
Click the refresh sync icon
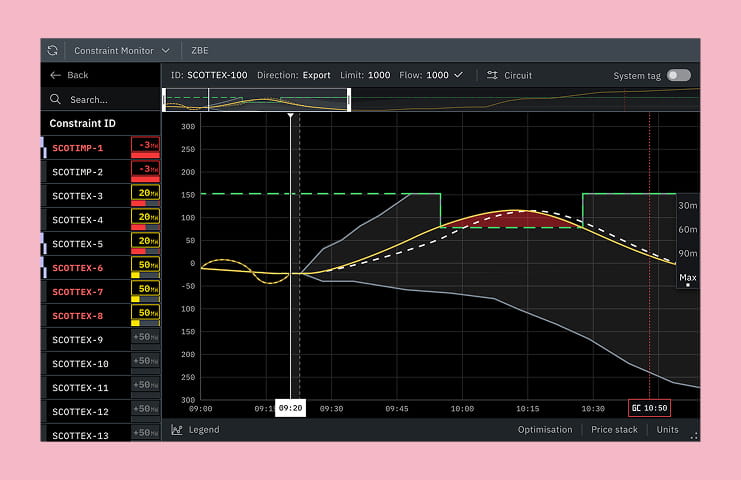pyautogui.click(x=53, y=50)
